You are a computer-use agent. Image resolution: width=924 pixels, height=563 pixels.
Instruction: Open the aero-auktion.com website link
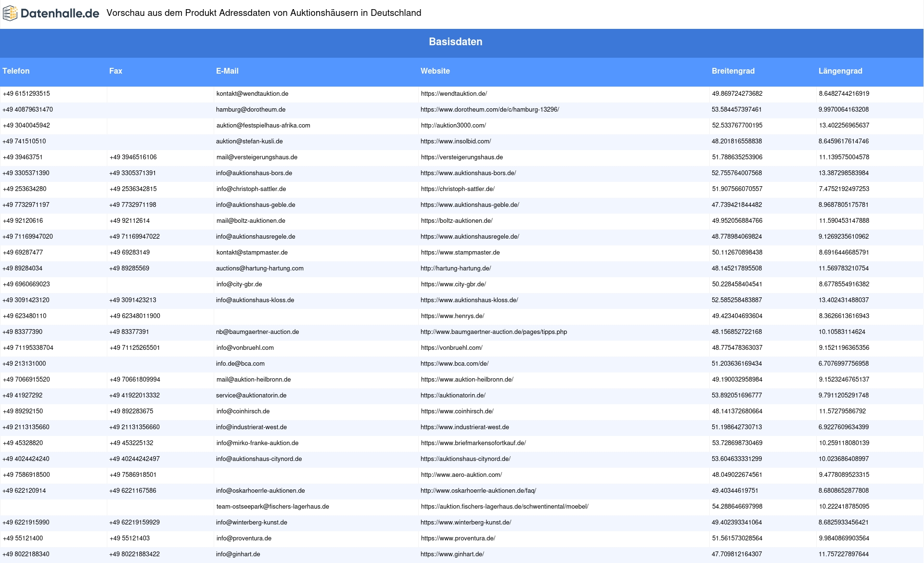[x=462, y=475]
